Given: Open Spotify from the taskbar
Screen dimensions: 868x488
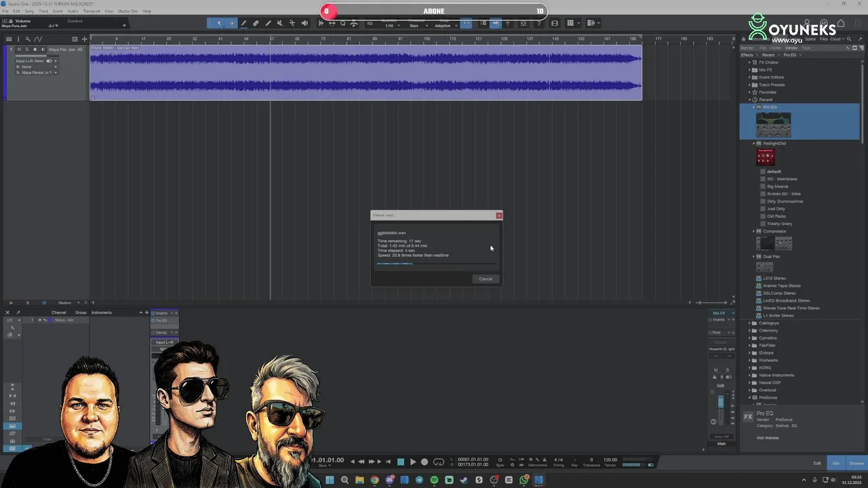Looking at the screenshot, I should coord(434,480).
